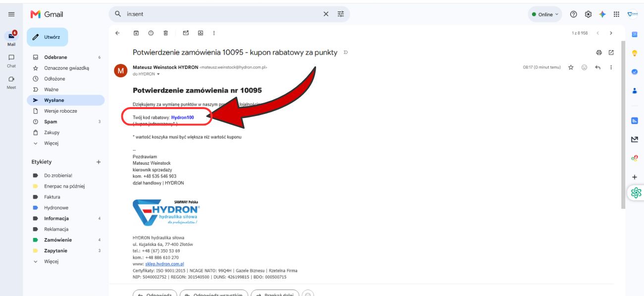Open Zakupy category

(66, 132)
